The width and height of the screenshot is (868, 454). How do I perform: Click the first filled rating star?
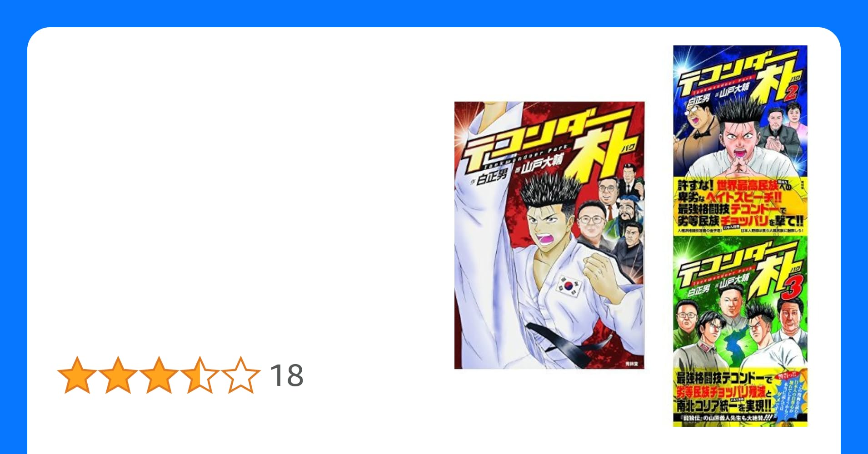77,375
